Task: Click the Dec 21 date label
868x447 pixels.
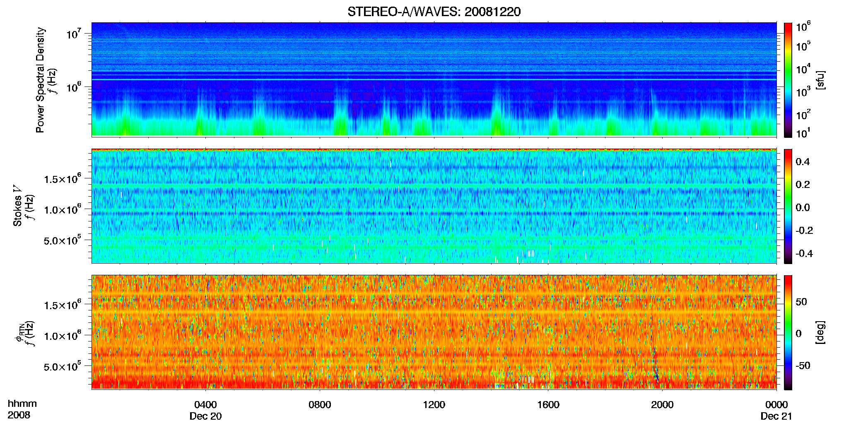Action: pos(776,416)
